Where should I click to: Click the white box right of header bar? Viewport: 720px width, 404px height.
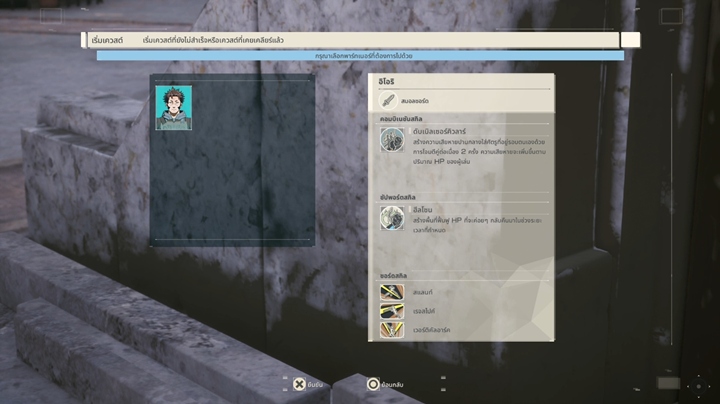tap(630, 40)
